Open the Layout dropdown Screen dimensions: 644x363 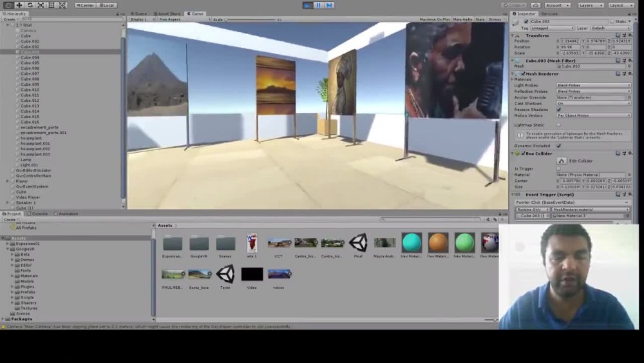tap(620, 5)
